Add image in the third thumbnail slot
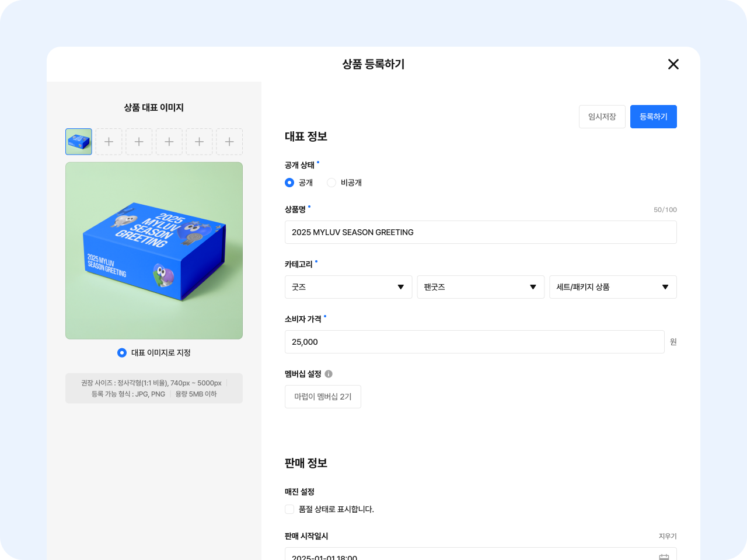Image resolution: width=747 pixels, height=560 pixels. [139, 142]
